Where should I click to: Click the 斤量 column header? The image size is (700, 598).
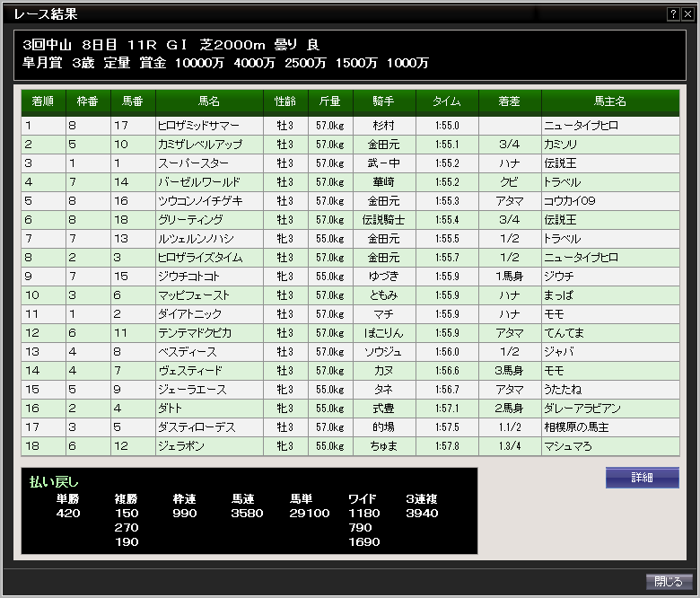(x=330, y=101)
